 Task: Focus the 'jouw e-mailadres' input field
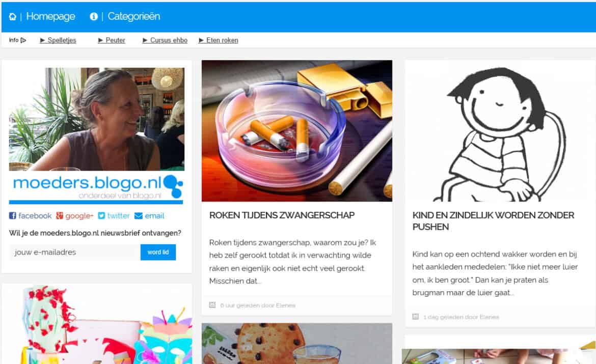click(75, 253)
